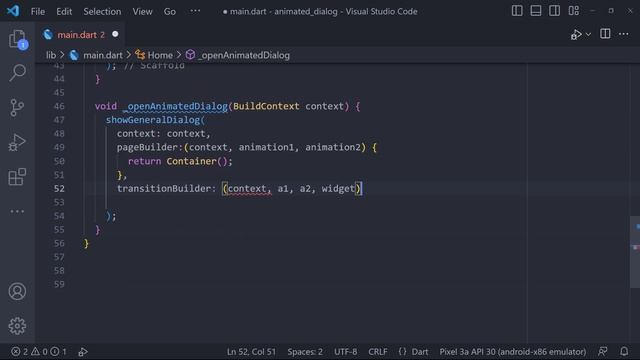Viewport: 640px width, 360px height.
Task: Open the Edit menu
Action: click(64, 11)
